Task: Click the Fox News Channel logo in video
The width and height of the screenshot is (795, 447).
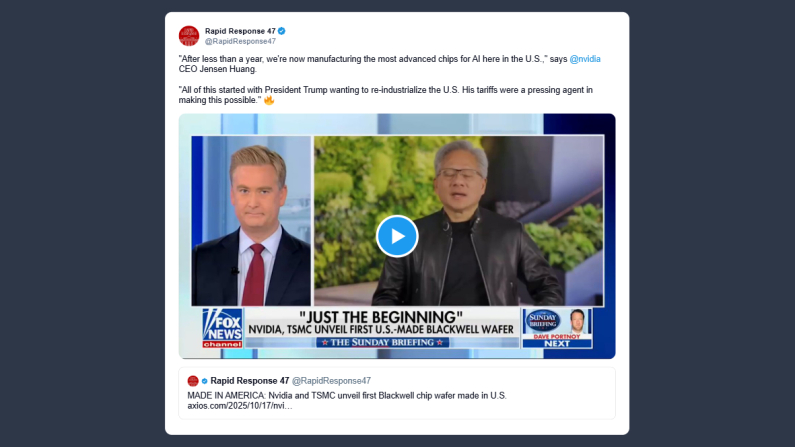Action: 222,328
